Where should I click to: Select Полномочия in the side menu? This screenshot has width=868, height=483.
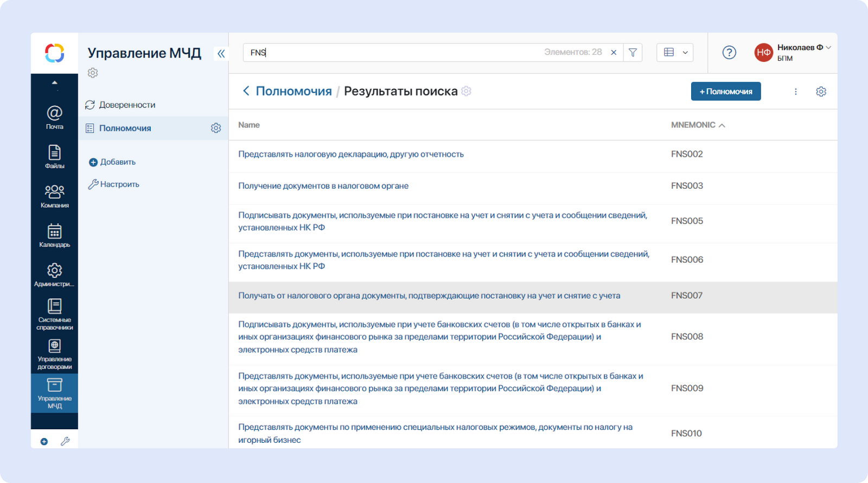click(x=125, y=128)
